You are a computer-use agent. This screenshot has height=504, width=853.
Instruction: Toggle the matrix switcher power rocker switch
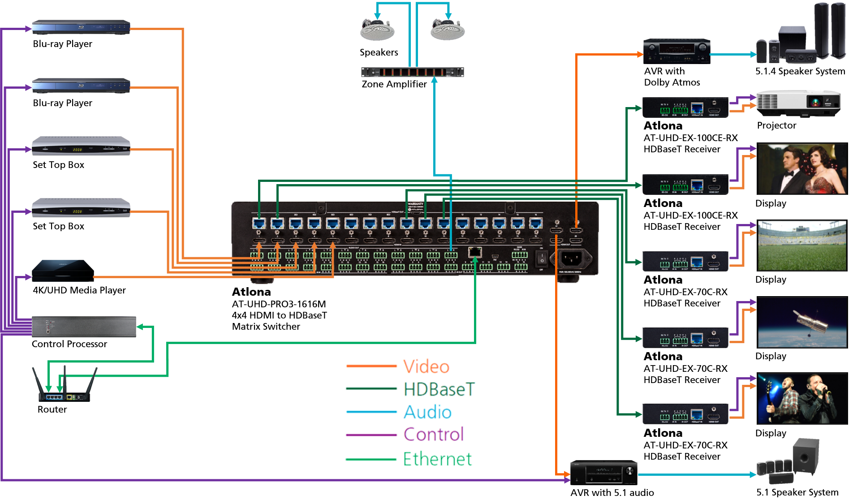point(542,258)
